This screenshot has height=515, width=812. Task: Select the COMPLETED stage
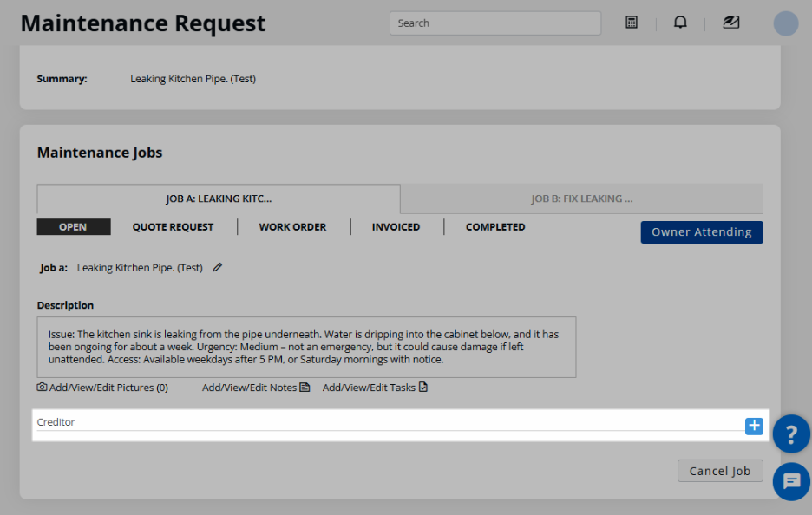tap(495, 226)
